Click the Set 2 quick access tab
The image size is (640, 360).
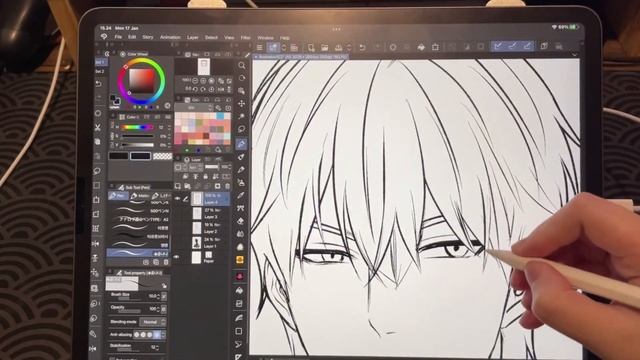pos(100,71)
